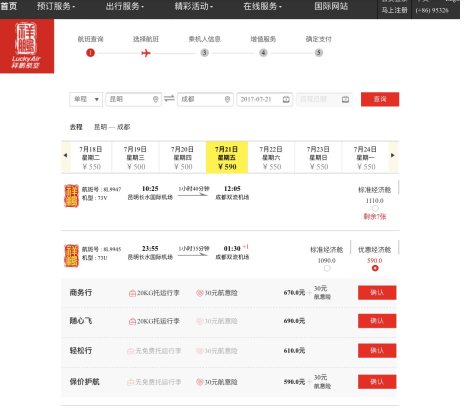464x414 pixels.
Task: Click arrival time 12:05
Action: pyautogui.click(x=232, y=189)
